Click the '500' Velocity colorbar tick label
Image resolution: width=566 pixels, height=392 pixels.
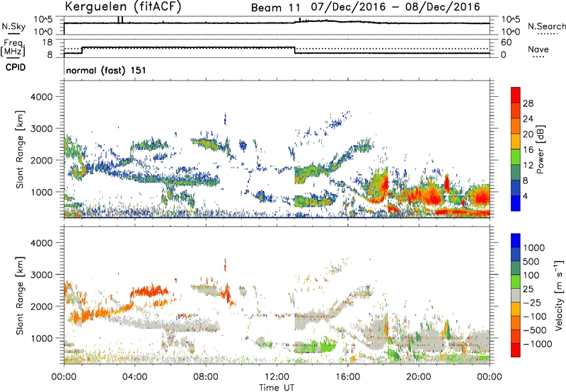click(x=531, y=261)
